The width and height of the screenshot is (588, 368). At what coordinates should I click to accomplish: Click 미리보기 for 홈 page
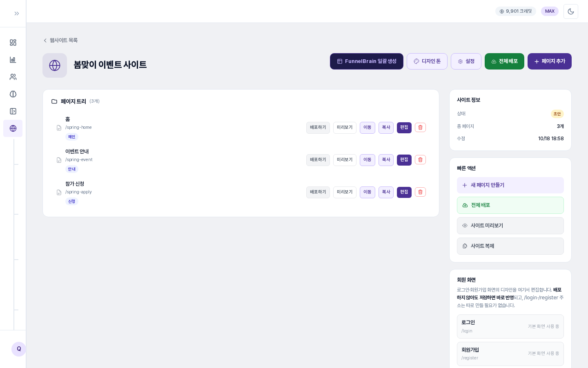(345, 128)
